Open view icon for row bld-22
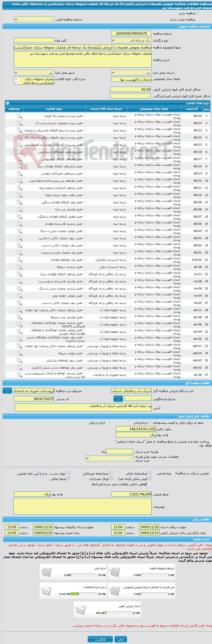This screenshot has height=644, width=212. (x=19, y=137)
